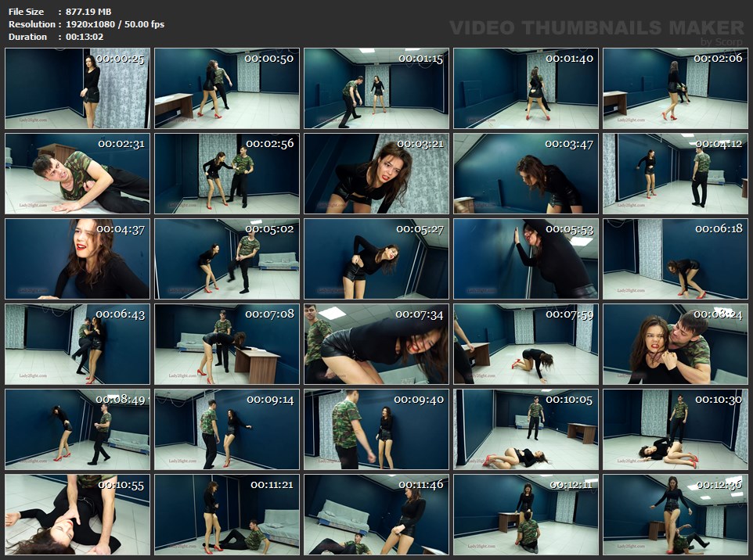Click the Video Thumbnails Maker watermark title
The image size is (753, 560).
pos(596,28)
